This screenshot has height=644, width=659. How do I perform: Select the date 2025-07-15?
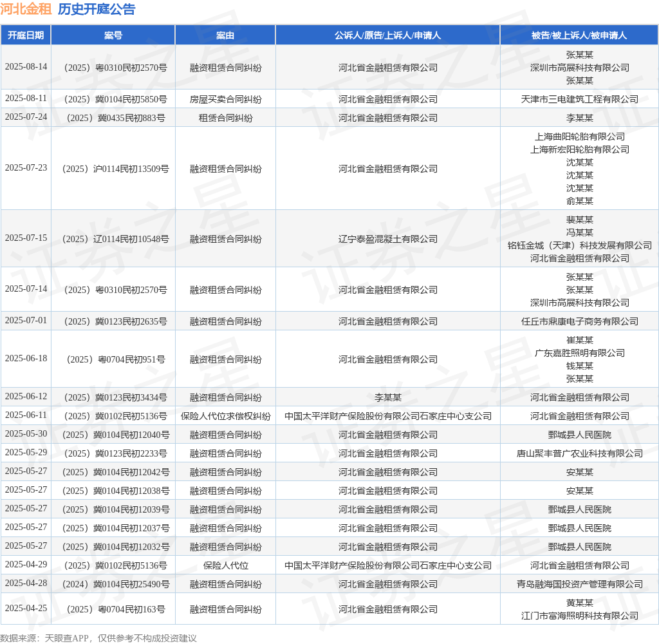coord(26,238)
